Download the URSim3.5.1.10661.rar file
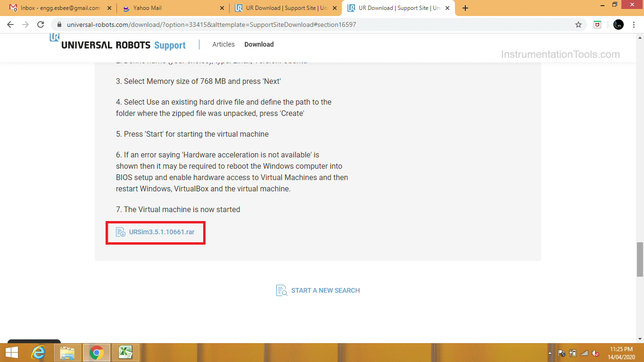The width and height of the screenshot is (644, 362). 162,232
